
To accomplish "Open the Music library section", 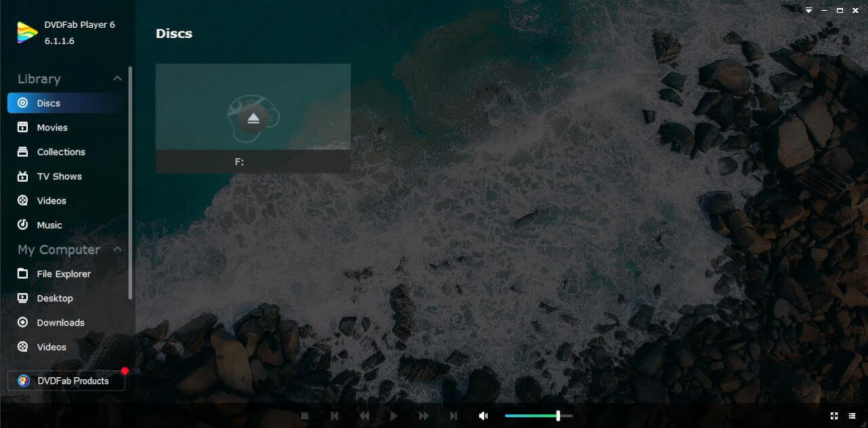I will 66,225.
